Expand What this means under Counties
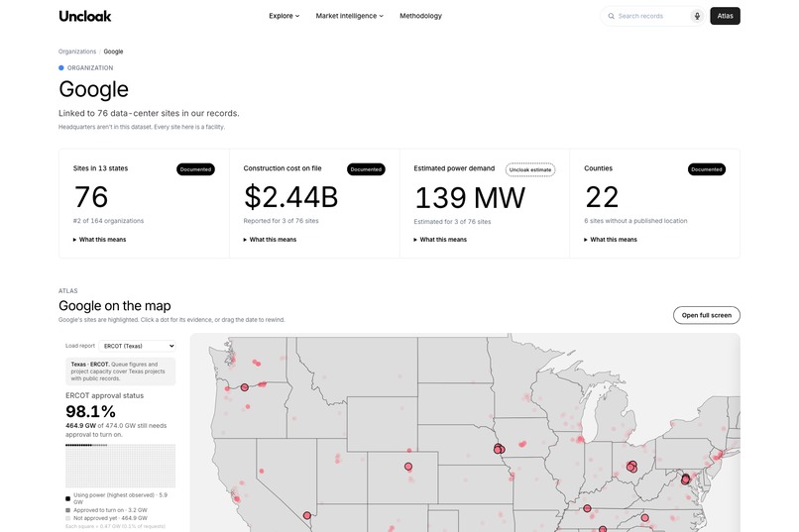This screenshot has height=532, width=799. [610, 240]
